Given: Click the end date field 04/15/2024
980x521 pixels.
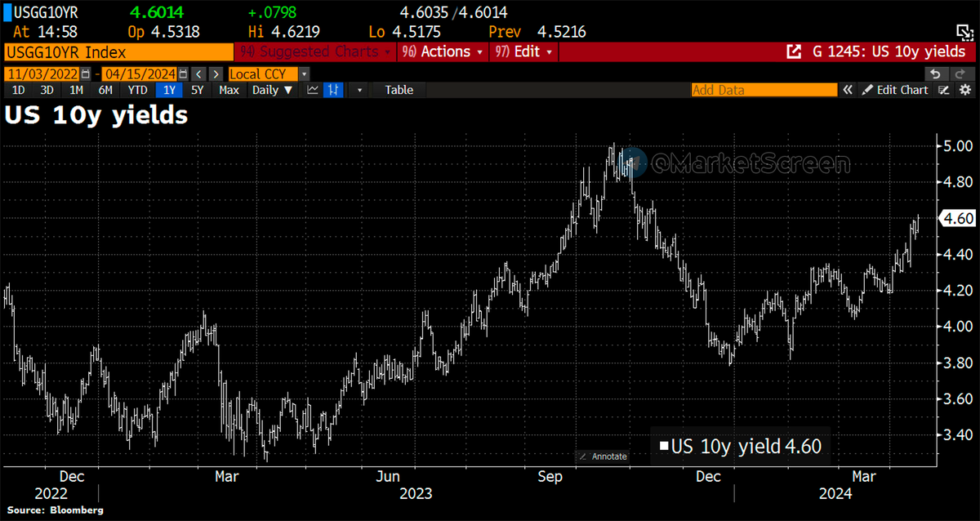Looking at the screenshot, I should pyautogui.click(x=139, y=73).
